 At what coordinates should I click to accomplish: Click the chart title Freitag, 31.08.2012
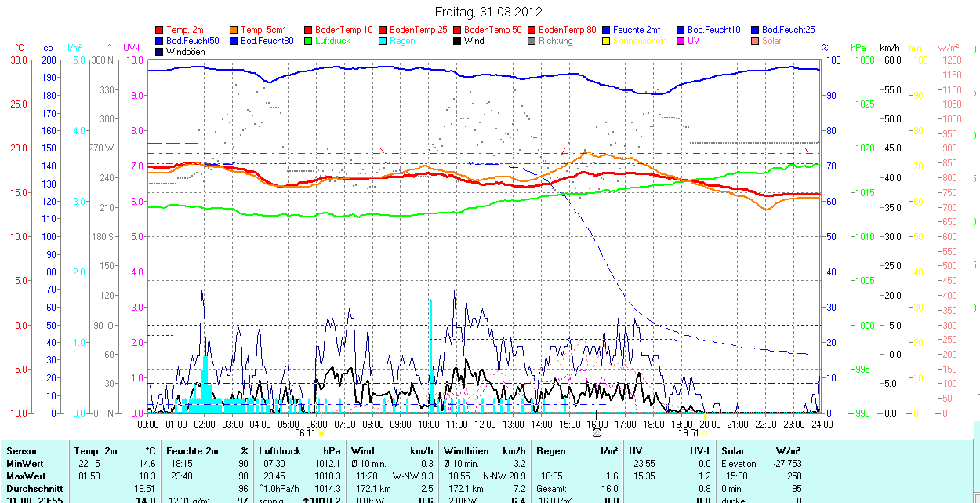pos(488,12)
